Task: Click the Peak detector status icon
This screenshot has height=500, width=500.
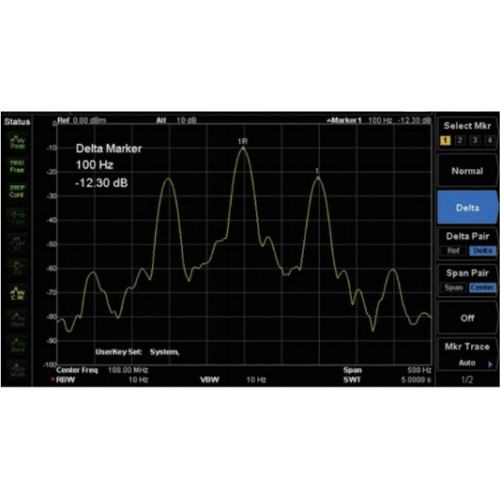Action: 17,142
